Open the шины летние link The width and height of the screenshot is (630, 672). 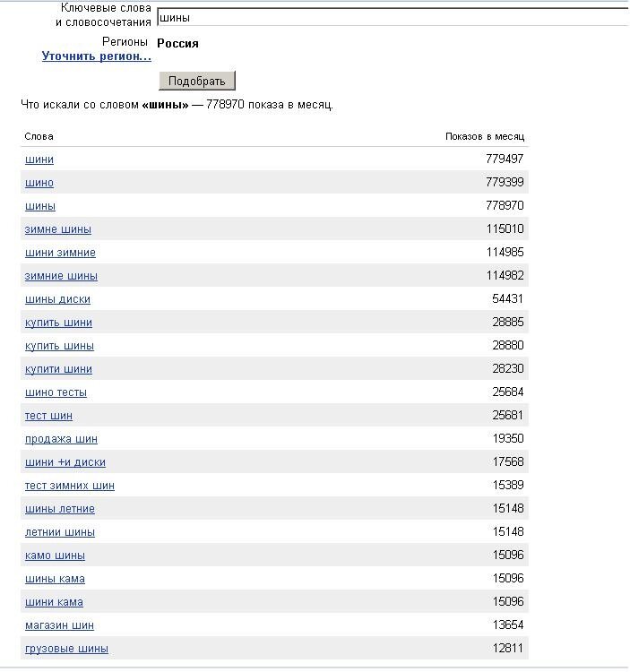coord(60,509)
